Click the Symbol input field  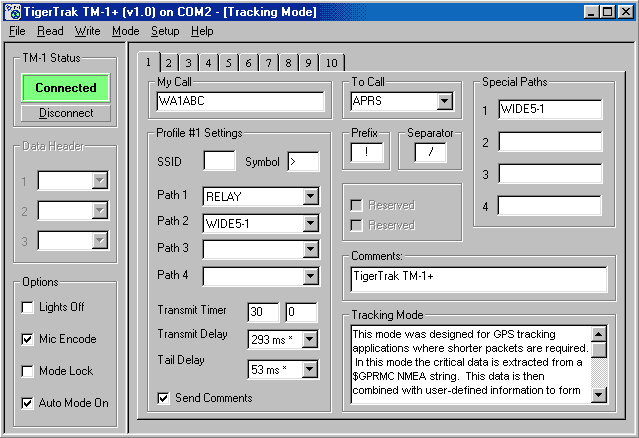pyautogui.click(x=304, y=161)
